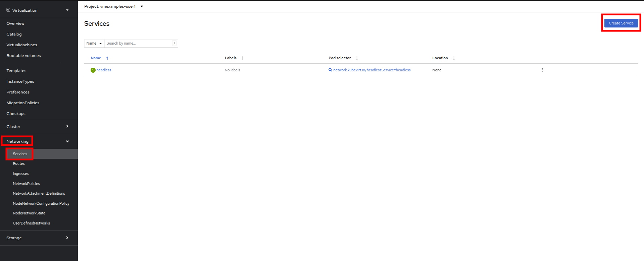
Task: Collapse the Networking navigation section
Action: pos(67,141)
